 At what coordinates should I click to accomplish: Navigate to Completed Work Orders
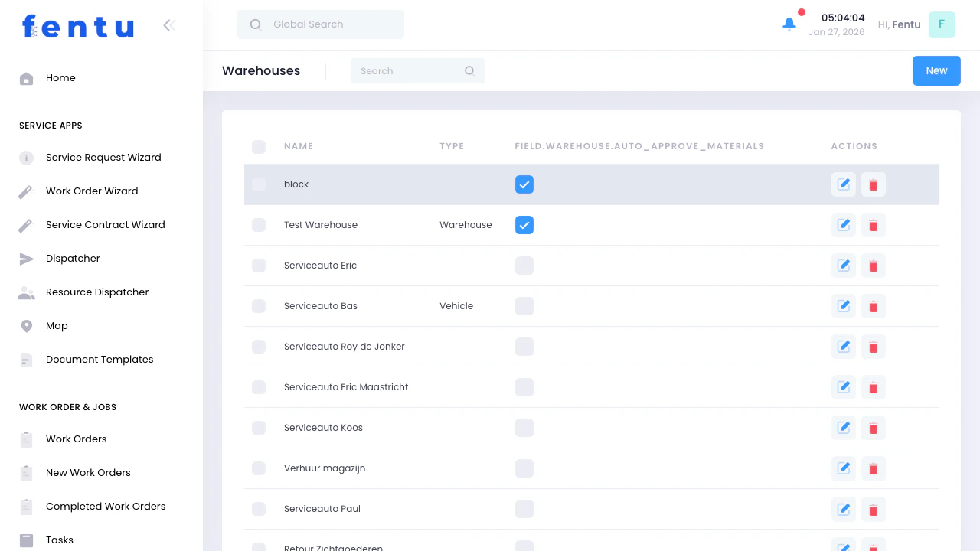click(106, 506)
